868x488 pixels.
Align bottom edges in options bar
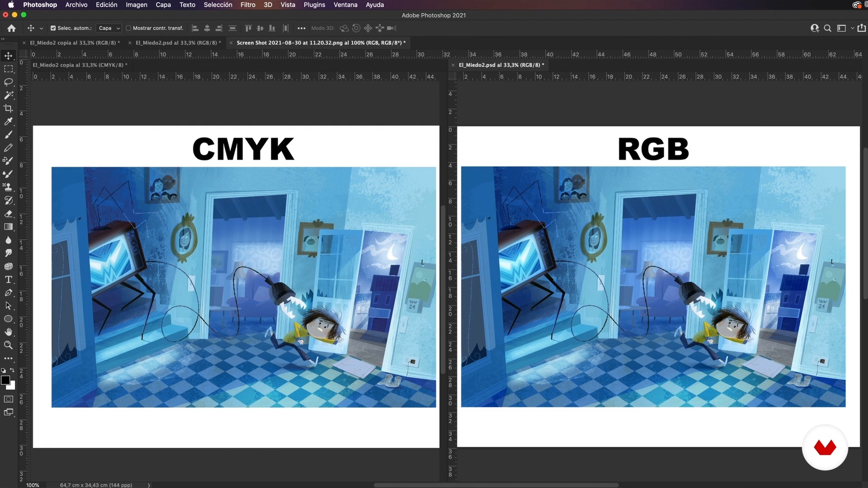272,28
